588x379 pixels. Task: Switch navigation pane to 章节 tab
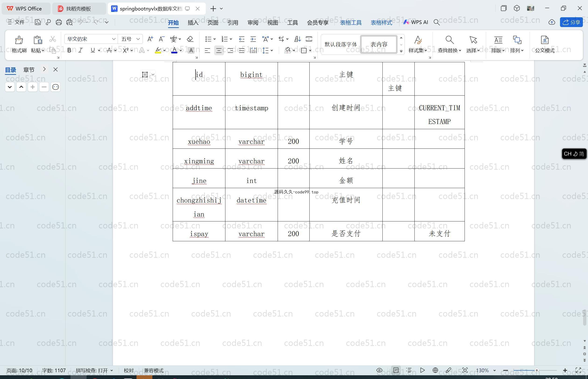point(29,70)
